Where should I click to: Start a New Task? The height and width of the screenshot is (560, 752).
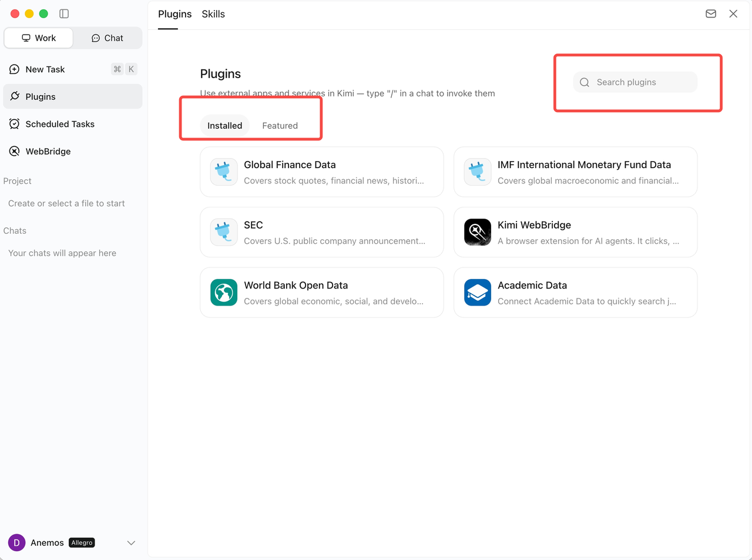(73, 69)
